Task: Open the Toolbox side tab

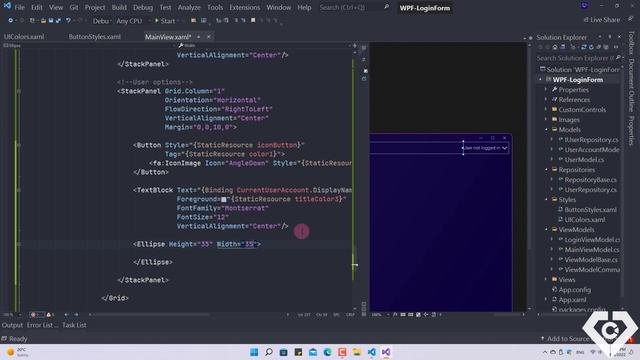Action: click(x=631, y=43)
